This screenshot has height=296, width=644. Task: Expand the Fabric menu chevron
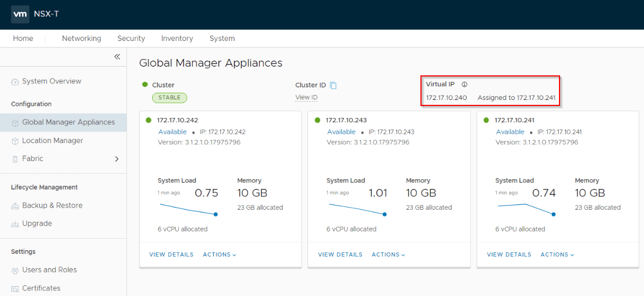pos(117,159)
